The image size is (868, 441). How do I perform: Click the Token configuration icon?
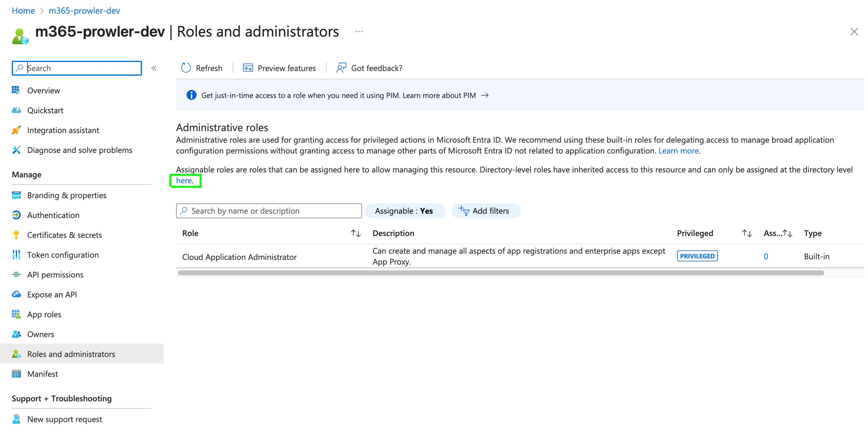[16, 255]
